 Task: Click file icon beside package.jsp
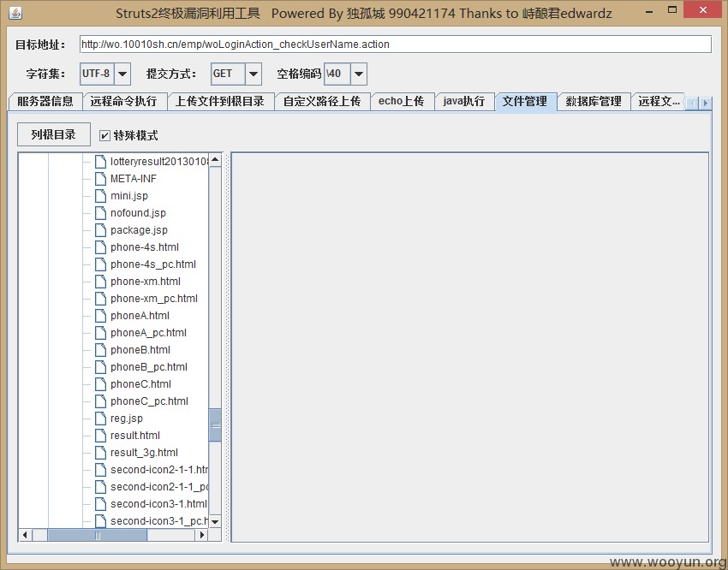pyautogui.click(x=100, y=230)
